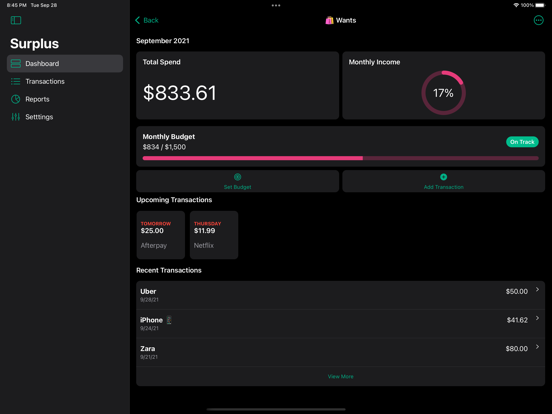The image size is (552, 414).
Task: Open the Uber transaction row
Action: click(340, 295)
